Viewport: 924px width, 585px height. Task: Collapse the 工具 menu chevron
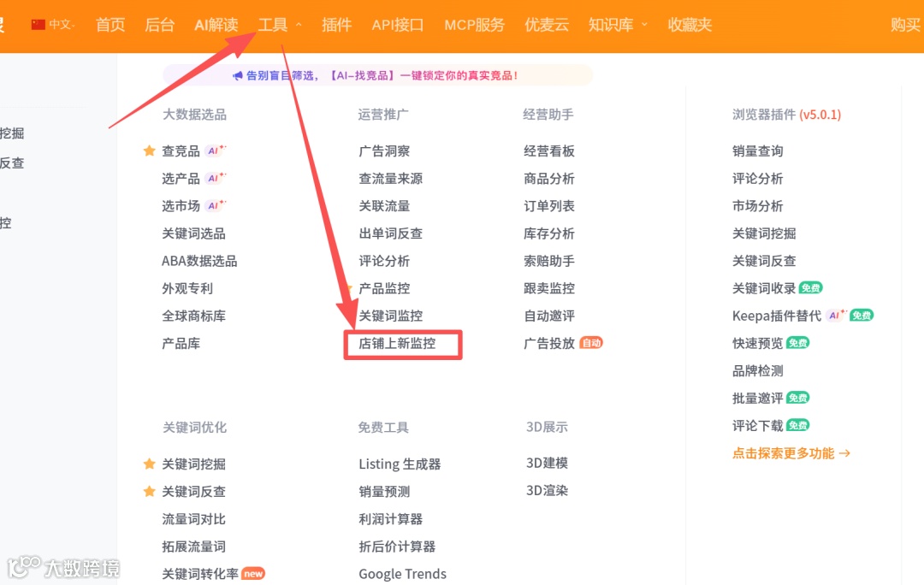(299, 25)
